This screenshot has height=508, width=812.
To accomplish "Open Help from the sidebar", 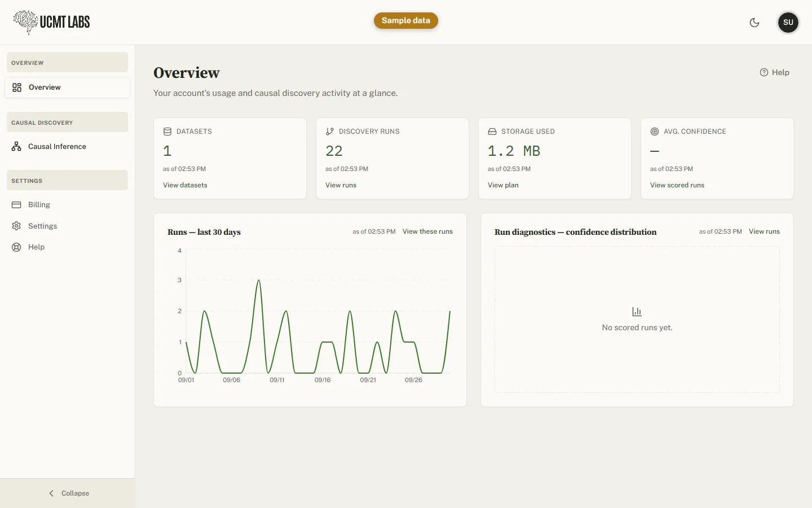I will pyautogui.click(x=68, y=247).
